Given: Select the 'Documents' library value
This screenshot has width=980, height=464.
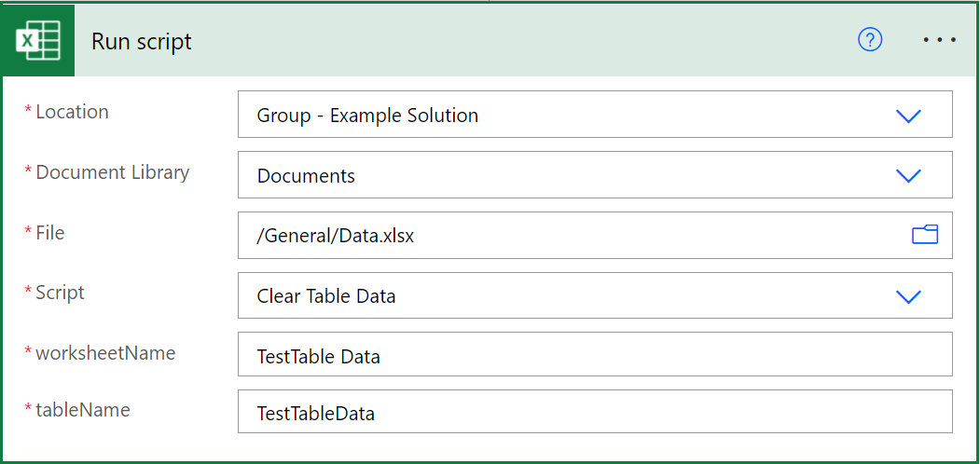Looking at the screenshot, I should pos(306,175).
